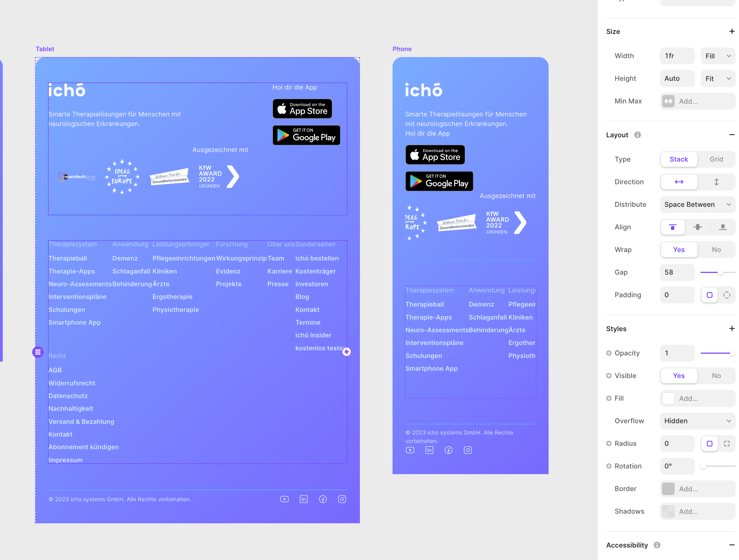Click the align top icon
Image resolution: width=739 pixels, height=560 pixels.
673,227
